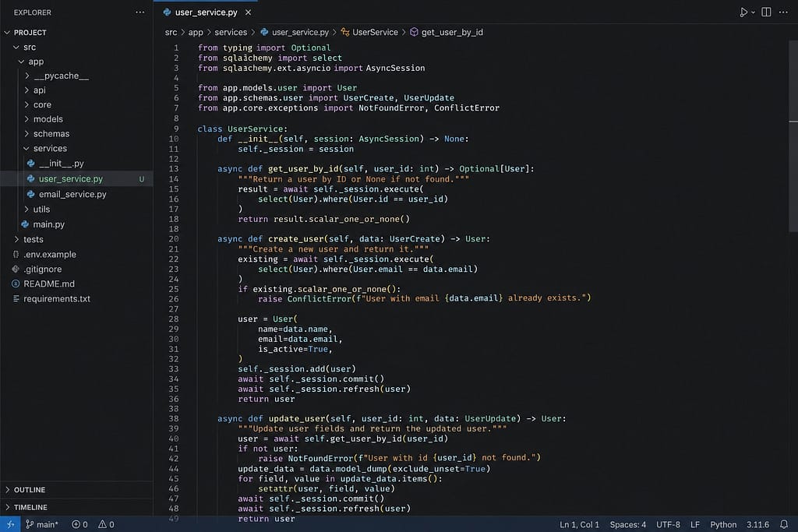Select language mode Python in status bar
This screenshot has height=532, width=798.
(723, 524)
